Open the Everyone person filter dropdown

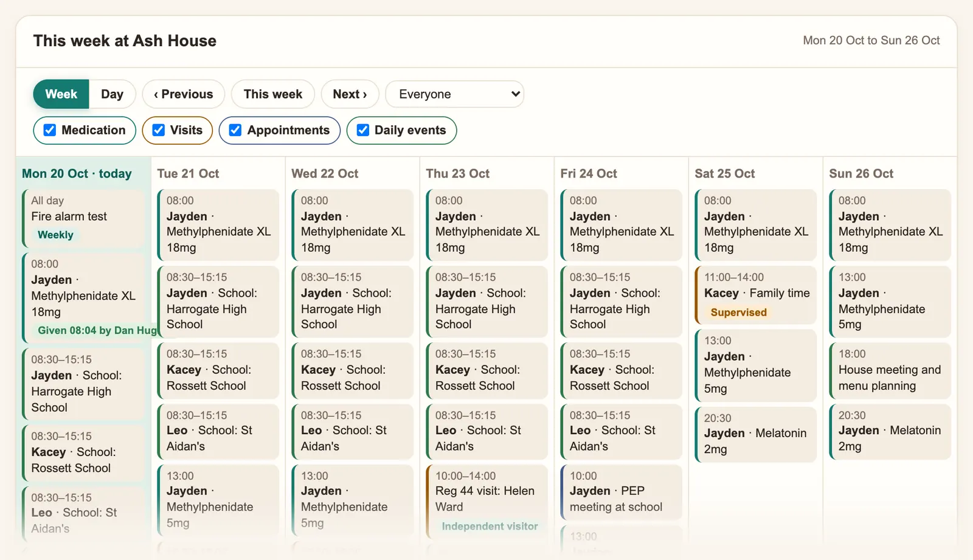(x=455, y=94)
